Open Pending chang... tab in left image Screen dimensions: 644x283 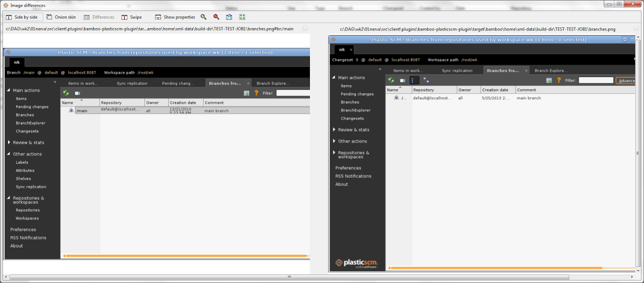pos(178,83)
